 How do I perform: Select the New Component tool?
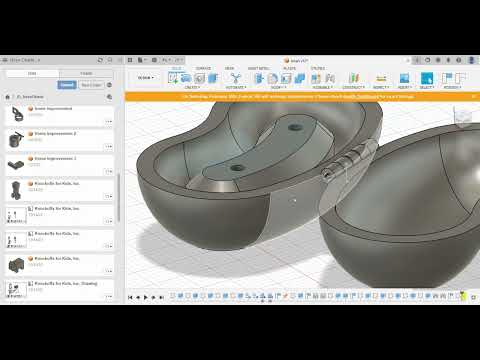tap(316, 78)
